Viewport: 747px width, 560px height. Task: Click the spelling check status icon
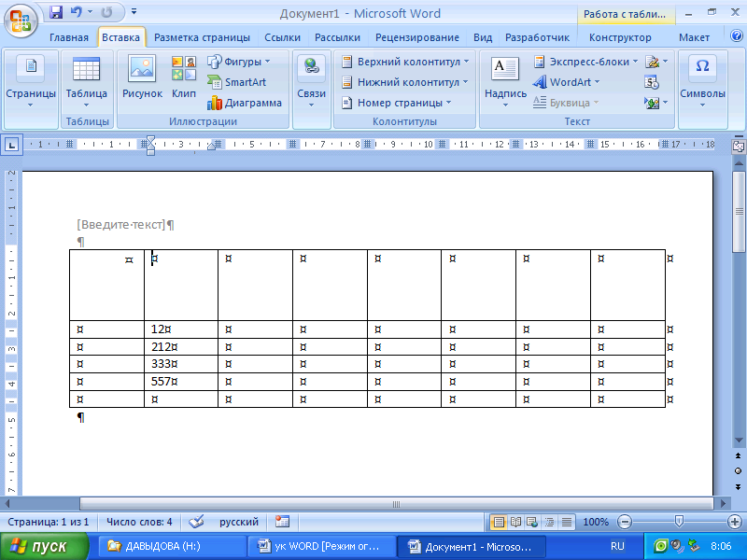point(196,522)
